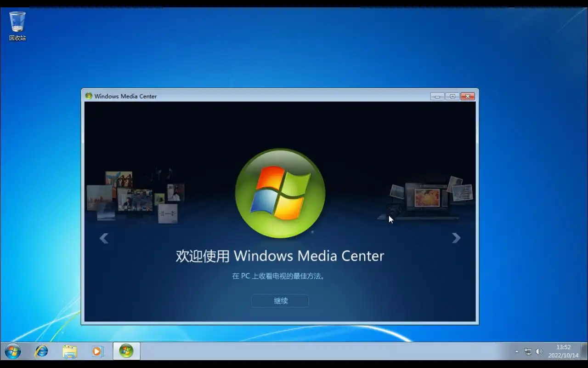Open the volume speaker tray icon
Image resolution: width=588 pixels, height=368 pixels.
539,352
